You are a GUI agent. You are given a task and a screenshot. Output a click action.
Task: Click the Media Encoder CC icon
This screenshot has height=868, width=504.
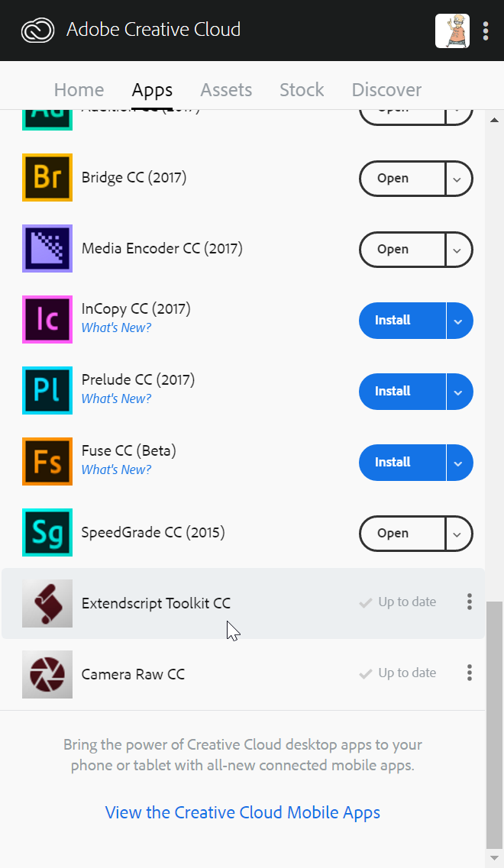pos(47,249)
